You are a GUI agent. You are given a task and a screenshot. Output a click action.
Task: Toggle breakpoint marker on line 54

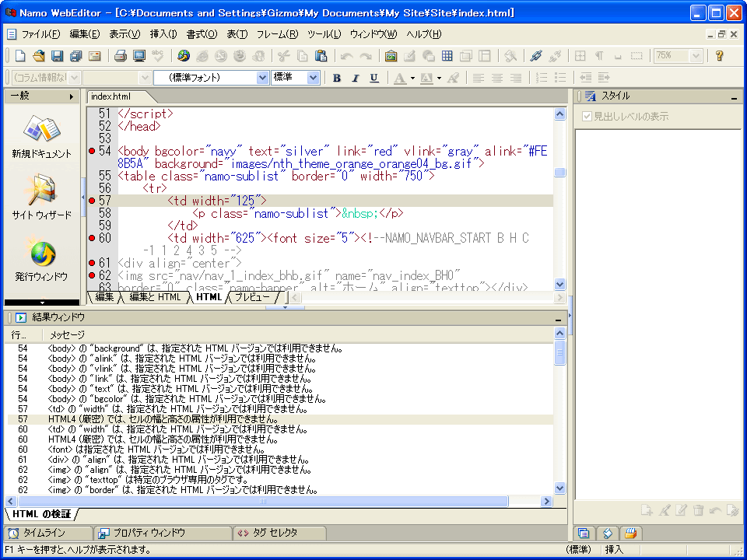pos(92,151)
